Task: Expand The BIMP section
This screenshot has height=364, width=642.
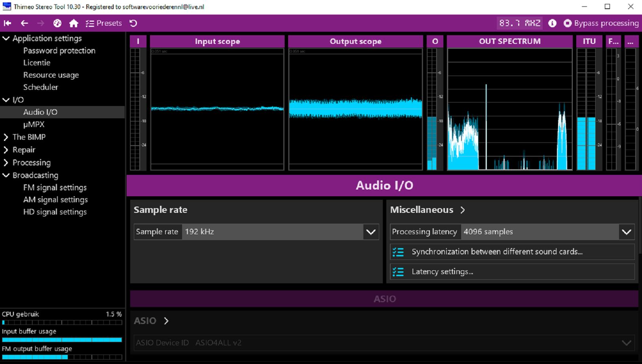Action: [6, 137]
